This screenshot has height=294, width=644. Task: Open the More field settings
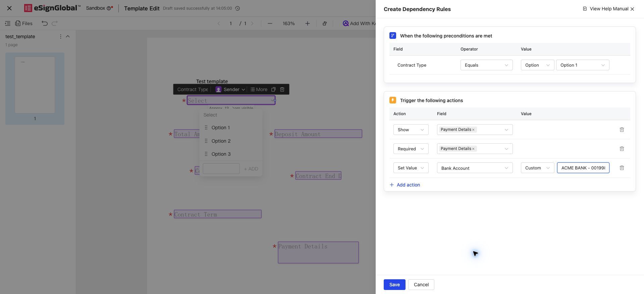(259, 89)
